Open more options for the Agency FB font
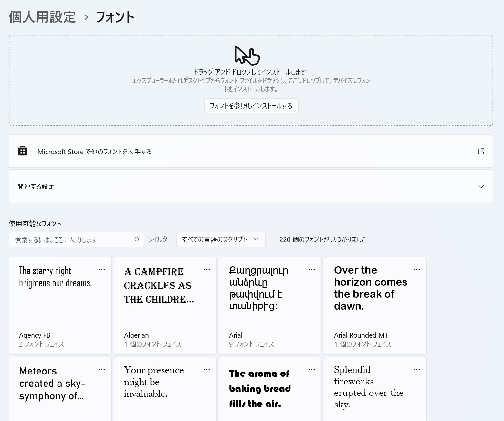 point(101,269)
